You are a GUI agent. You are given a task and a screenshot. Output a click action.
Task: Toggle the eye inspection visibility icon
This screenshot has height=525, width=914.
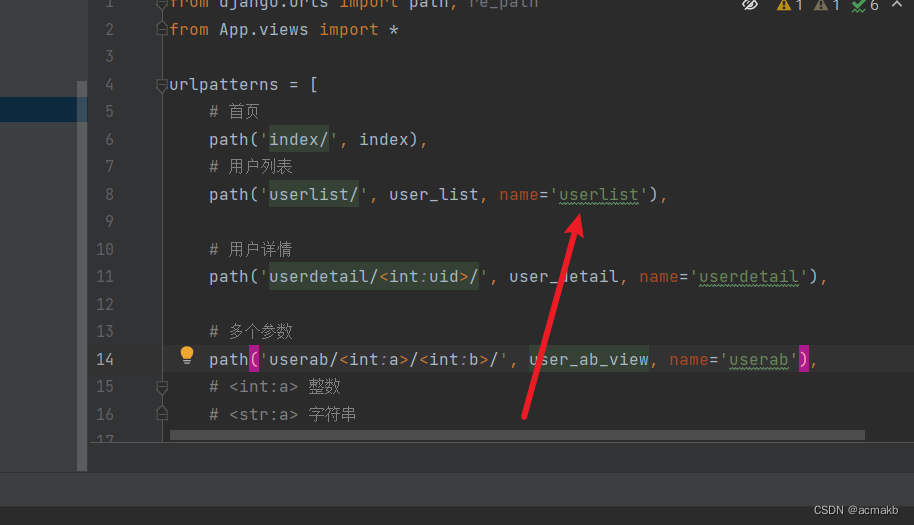(x=750, y=5)
